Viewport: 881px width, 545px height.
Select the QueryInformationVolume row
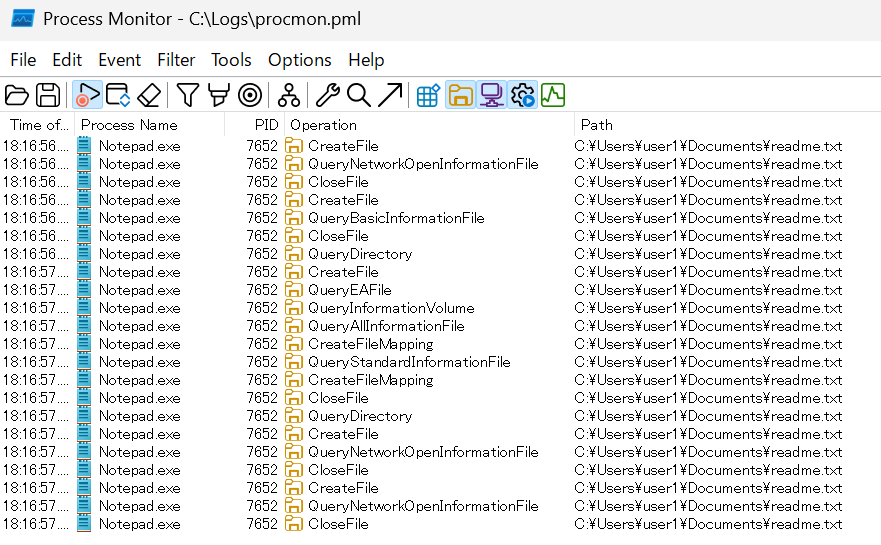coord(440,308)
